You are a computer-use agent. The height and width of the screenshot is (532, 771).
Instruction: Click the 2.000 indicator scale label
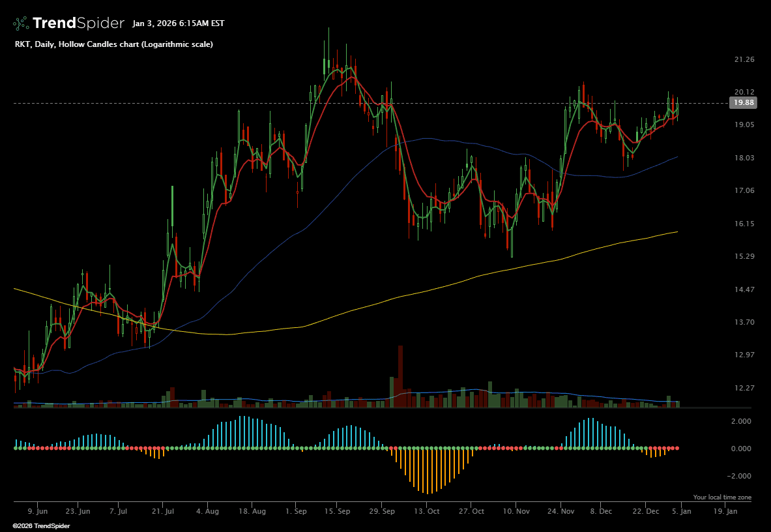pos(742,421)
